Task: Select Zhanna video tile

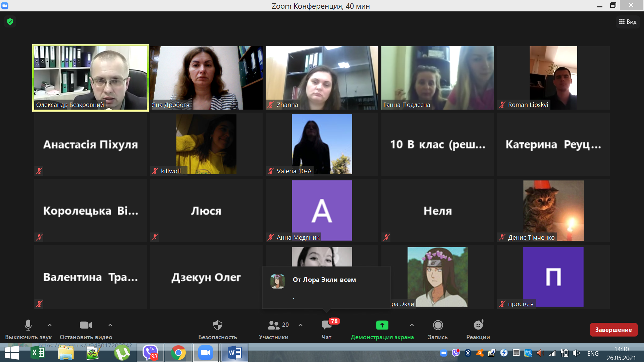Action: [x=322, y=78]
